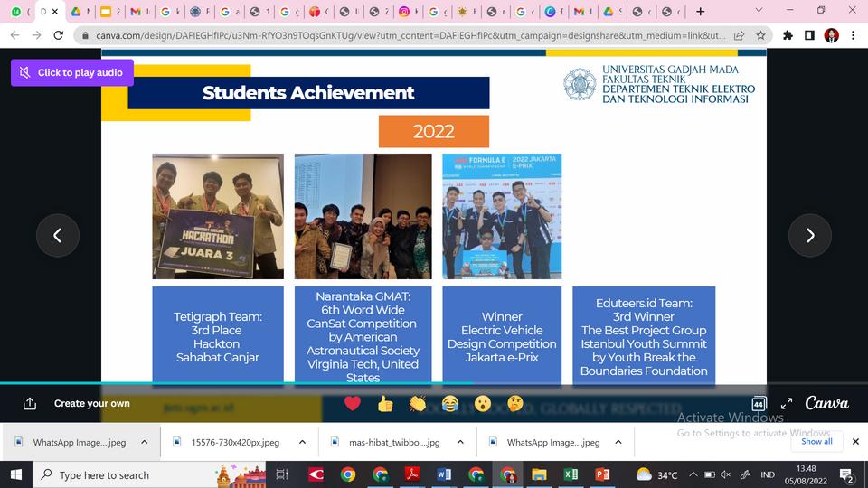
Task: React with the clapping hands emoji
Action: coord(418,404)
